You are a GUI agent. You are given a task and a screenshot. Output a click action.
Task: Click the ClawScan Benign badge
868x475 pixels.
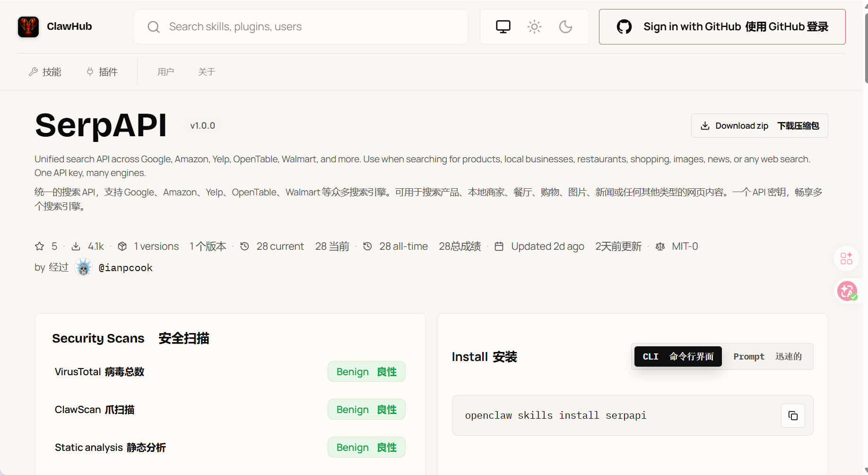(366, 410)
